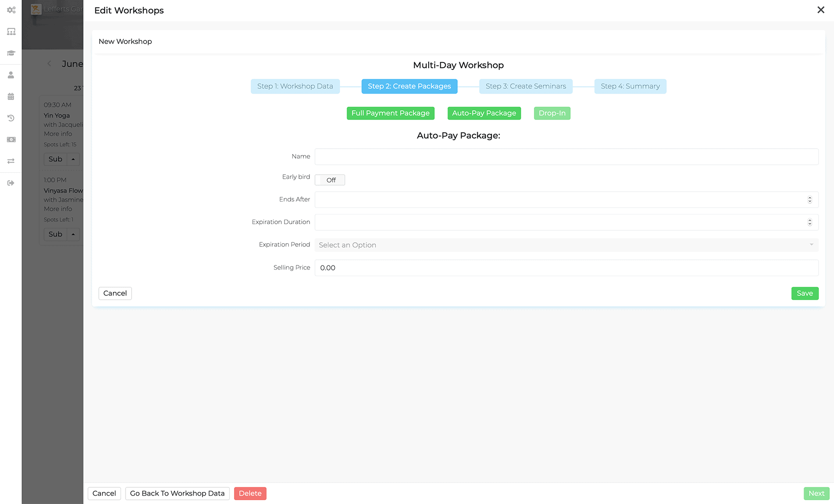This screenshot has width=834, height=504.
Task: Open the organization chart sidebar icon
Action: click(11, 31)
